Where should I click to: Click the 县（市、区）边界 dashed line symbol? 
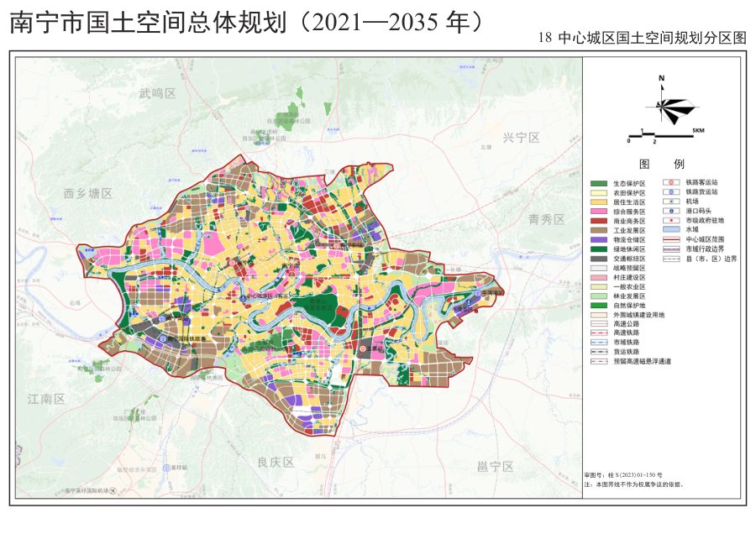click(x=671, y=259)
